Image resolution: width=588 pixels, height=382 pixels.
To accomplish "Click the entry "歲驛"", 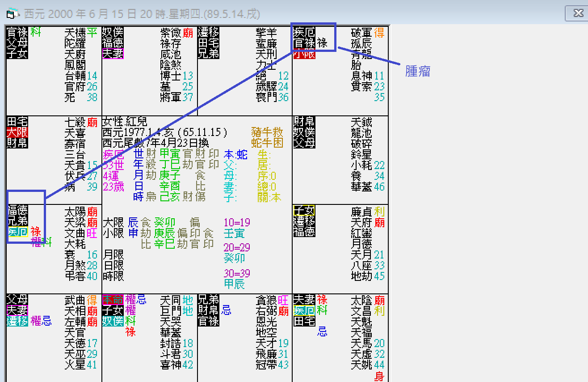I will coord(266,86).
